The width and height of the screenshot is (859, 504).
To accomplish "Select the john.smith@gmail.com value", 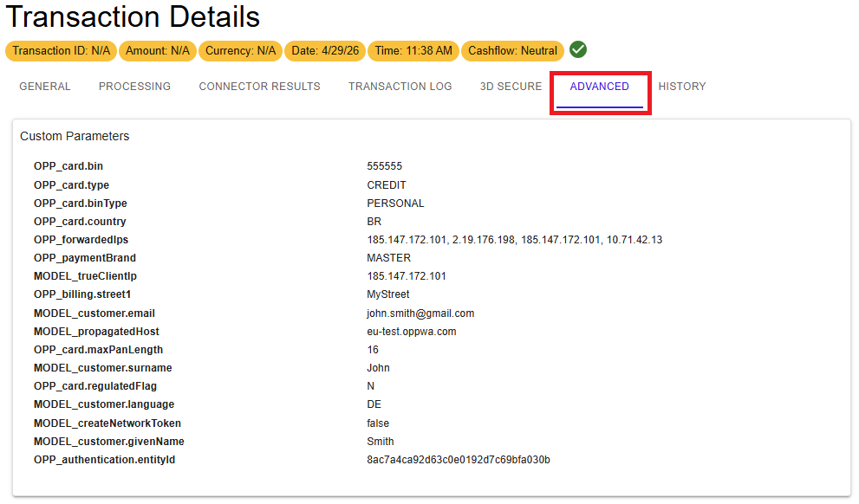I will (x=420, y=313).
